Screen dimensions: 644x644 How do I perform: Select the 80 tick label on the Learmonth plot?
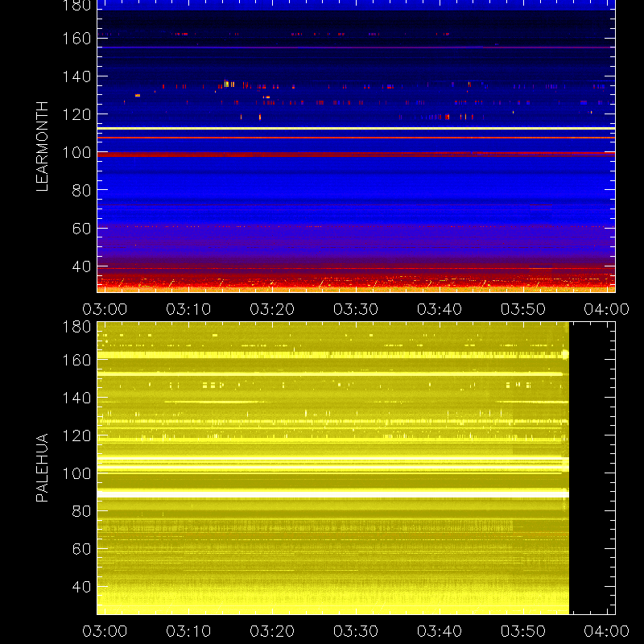click(81, 190)
